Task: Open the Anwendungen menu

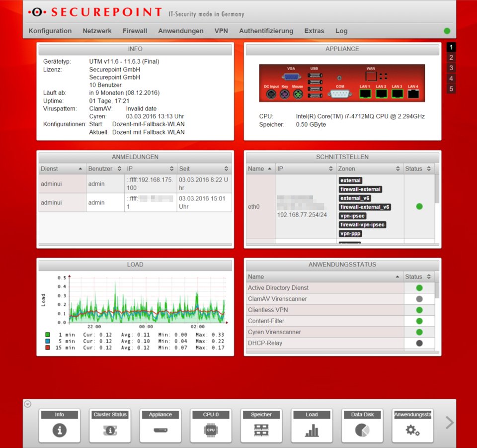Action: click(x=181, y=31)
